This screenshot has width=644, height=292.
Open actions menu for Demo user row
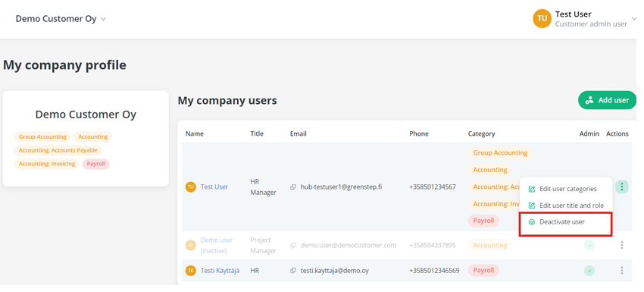tap(622, 245)
